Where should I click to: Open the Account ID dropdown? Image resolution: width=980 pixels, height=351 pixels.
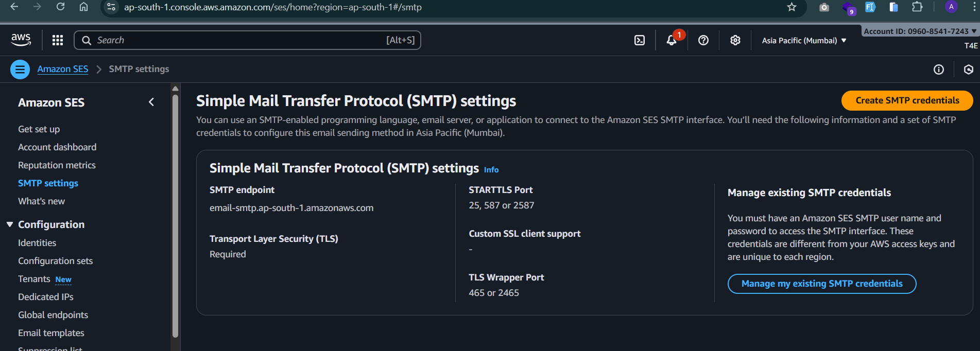coord(920,31)
